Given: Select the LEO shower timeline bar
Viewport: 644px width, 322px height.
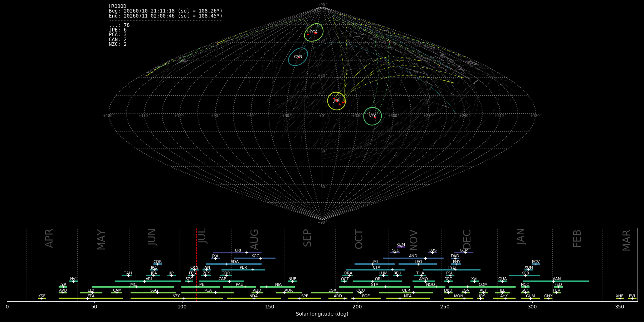Looking at the screenshot, I should [418, 264].
